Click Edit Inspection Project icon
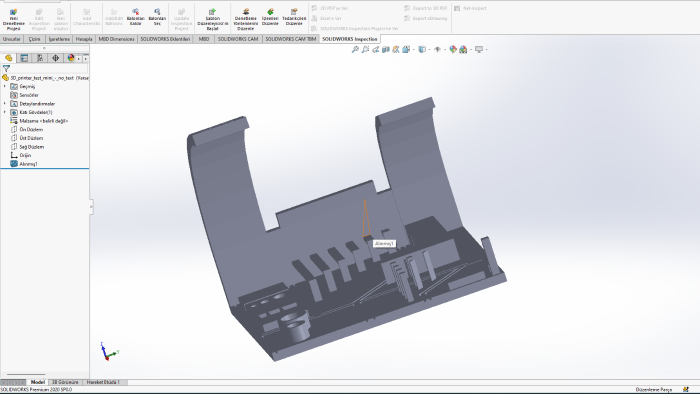 click(x=39, y=12)
